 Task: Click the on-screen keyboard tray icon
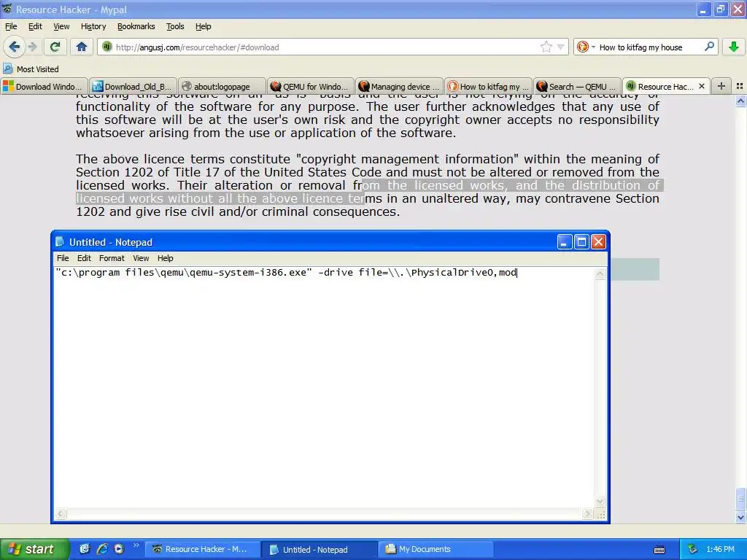click(659, 550)
